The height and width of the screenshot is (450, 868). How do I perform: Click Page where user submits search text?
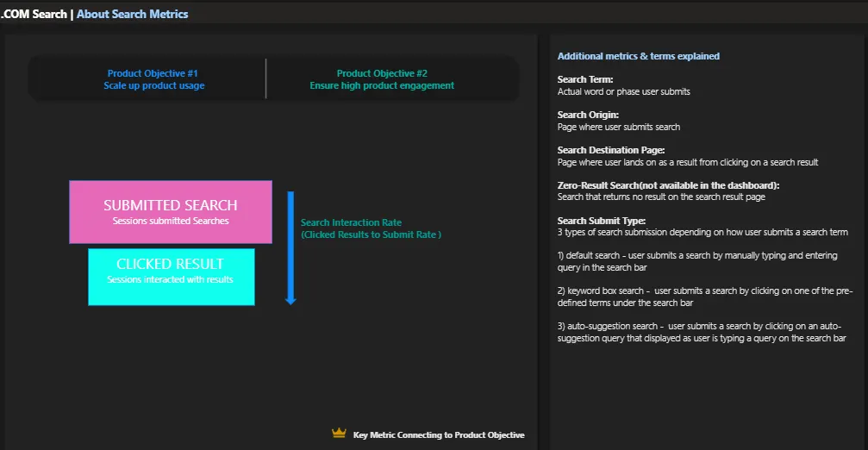618,127
